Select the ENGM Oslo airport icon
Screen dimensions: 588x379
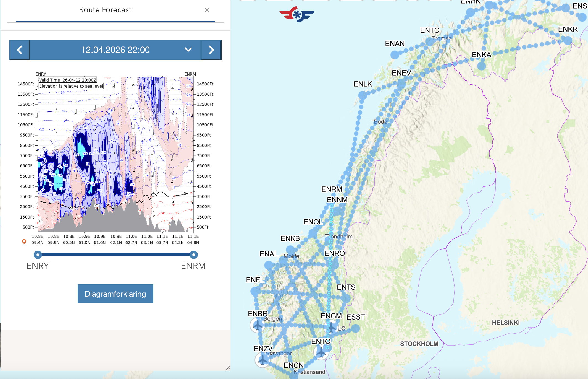tap(331, 328)
